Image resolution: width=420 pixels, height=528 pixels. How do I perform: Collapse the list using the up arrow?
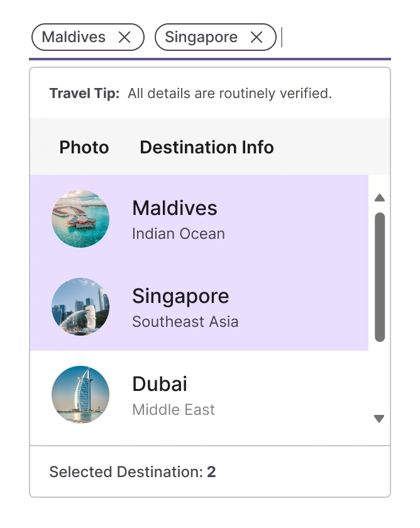pyautogui.click(x=379, y=198)
